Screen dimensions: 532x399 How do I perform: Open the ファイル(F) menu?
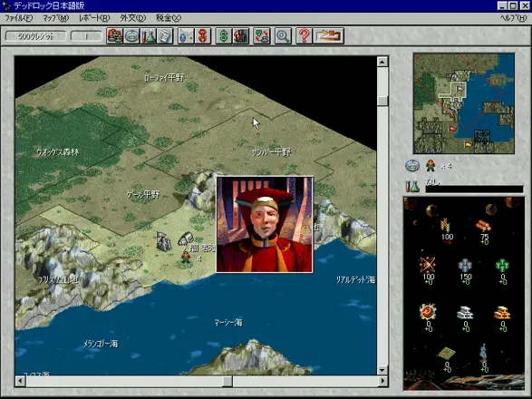tap(18, 17)
